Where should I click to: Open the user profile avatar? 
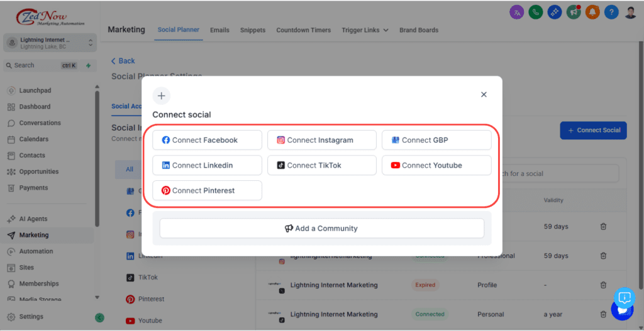click(x=631, y=12)
